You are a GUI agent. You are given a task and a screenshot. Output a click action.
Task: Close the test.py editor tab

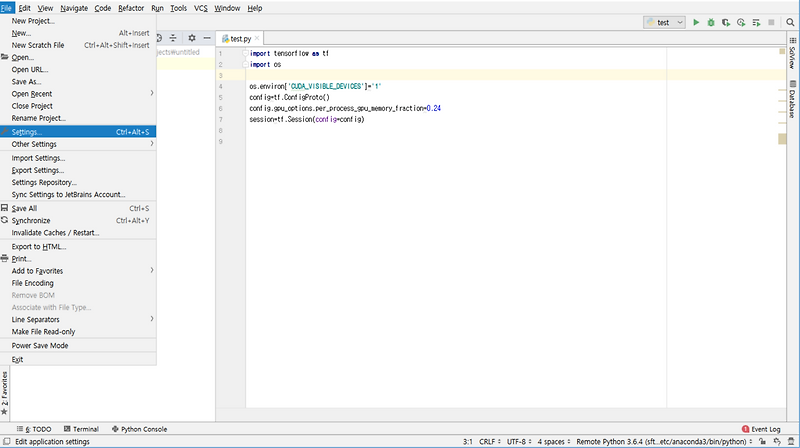(x=257, y=38)
